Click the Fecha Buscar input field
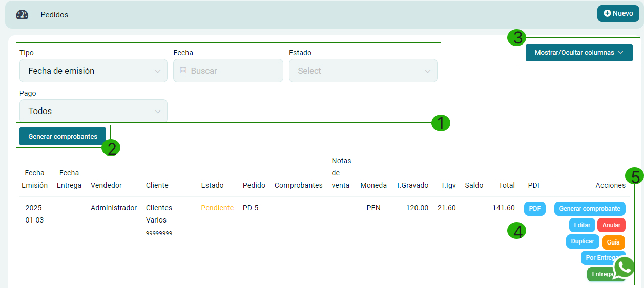The height and width of the screenshot is (288, 644). tap(233, 71)
